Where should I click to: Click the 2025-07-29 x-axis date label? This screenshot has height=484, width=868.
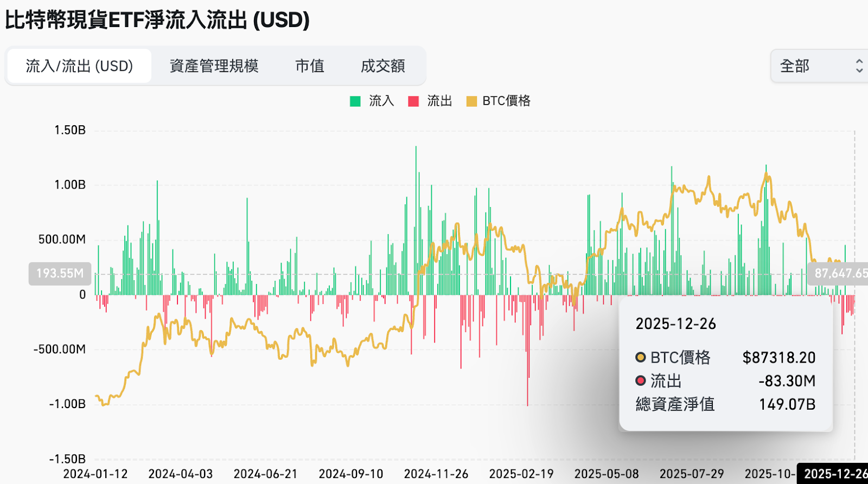(692, 474)
